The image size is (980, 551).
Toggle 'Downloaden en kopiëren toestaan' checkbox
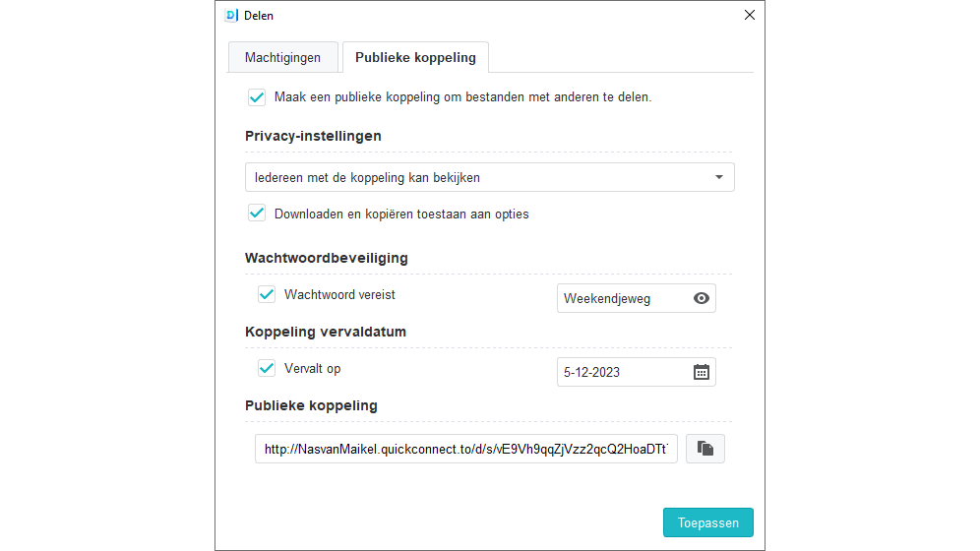click(x=257, y=213)
